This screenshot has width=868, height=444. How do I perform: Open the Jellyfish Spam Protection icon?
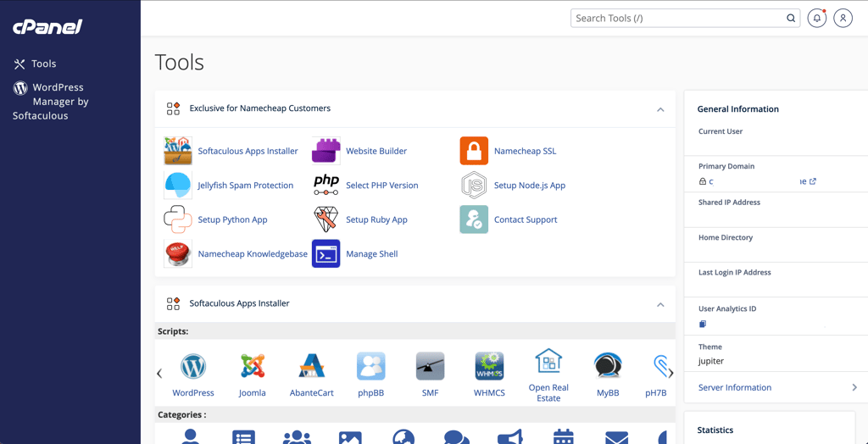(x=178, y=186)
